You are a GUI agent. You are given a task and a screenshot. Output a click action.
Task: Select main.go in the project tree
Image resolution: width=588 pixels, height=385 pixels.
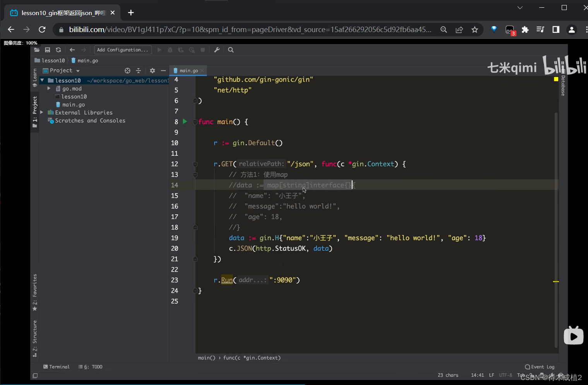70,105
